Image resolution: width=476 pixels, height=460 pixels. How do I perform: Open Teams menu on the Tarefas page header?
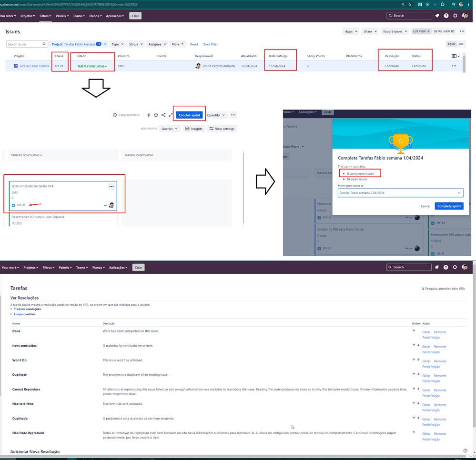82,267
